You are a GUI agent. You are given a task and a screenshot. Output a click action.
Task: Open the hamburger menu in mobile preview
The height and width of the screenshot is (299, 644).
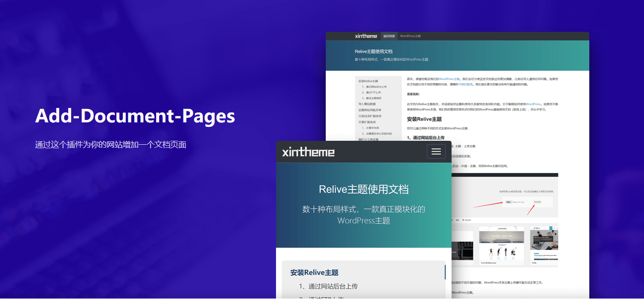pyautogui.click(x=436, y=152)
